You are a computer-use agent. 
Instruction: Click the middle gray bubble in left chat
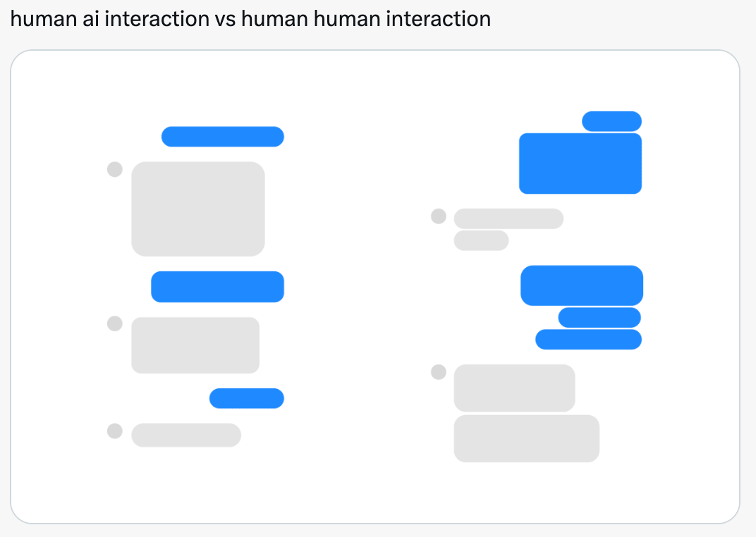[195, 345]
